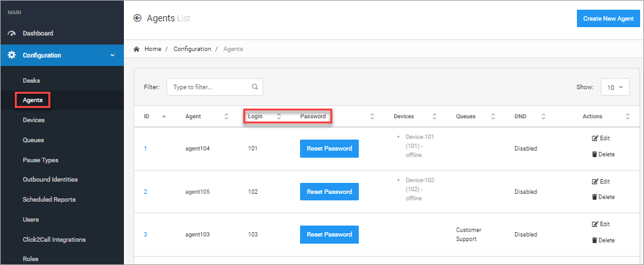
Task: Click Edit icon for agent103
Action: (x=595, y=224)
